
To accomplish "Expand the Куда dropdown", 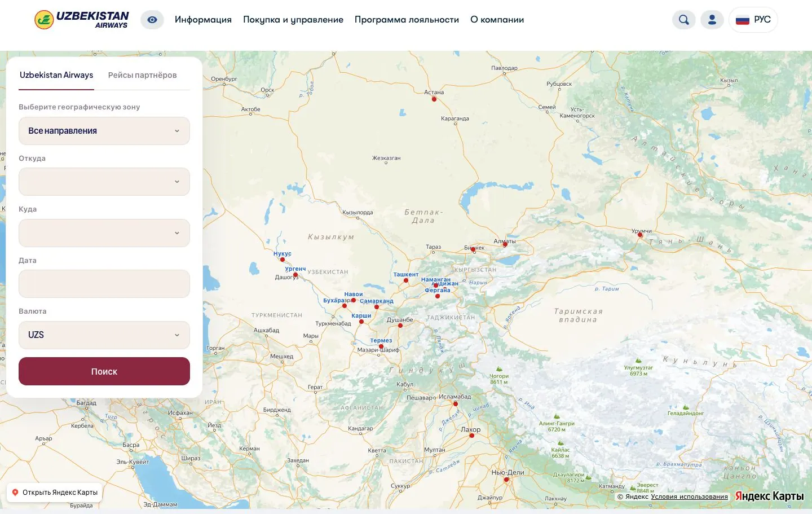I will (104, 233).
